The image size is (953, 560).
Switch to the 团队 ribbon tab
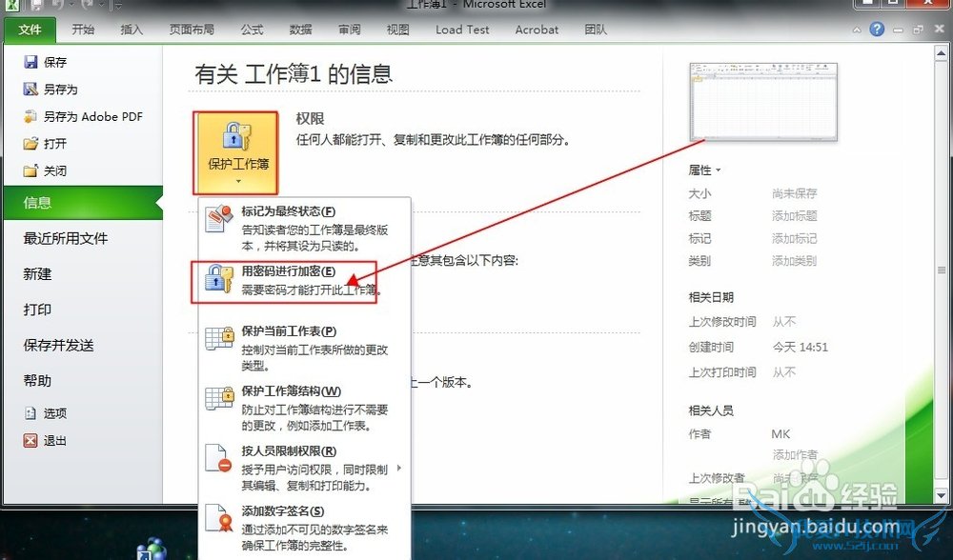596,30
